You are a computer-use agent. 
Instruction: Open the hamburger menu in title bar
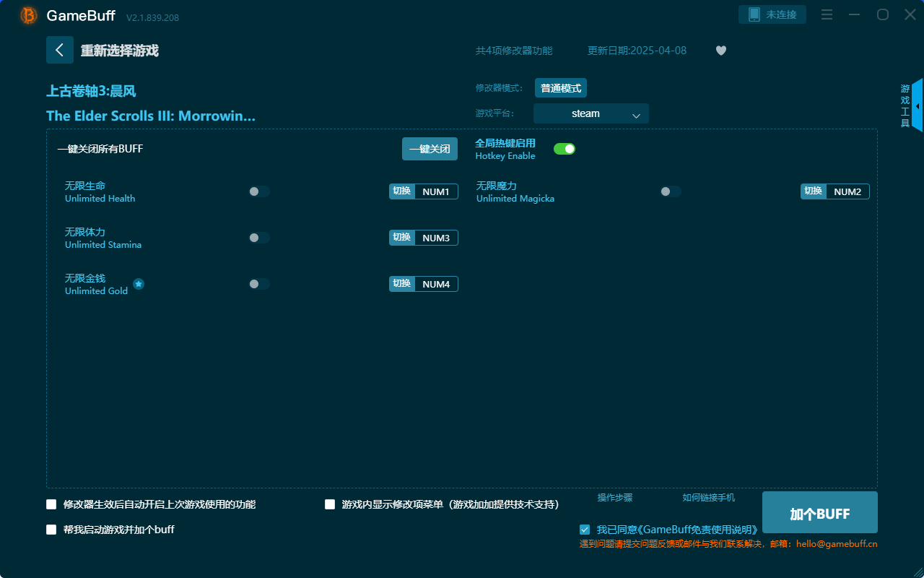coord(827,14)
